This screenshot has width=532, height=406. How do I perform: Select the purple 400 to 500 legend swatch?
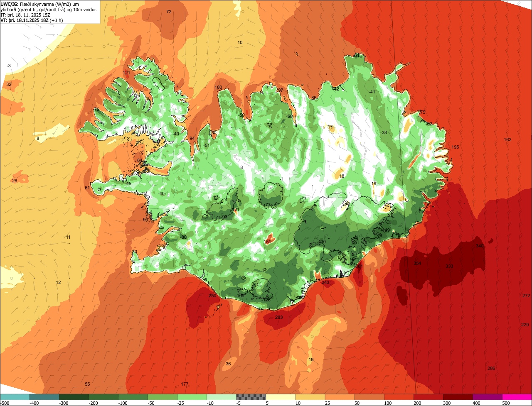pos(487,397)
